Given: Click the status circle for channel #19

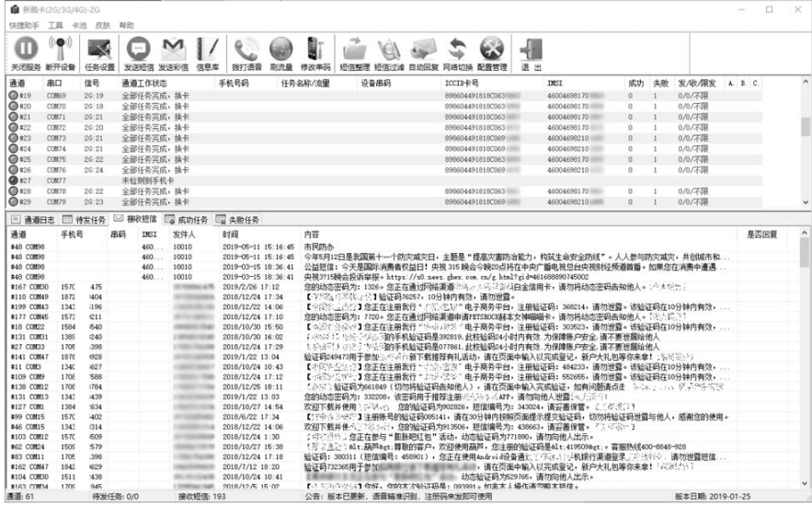Looking at the screenshot, I should pos(14,96).
